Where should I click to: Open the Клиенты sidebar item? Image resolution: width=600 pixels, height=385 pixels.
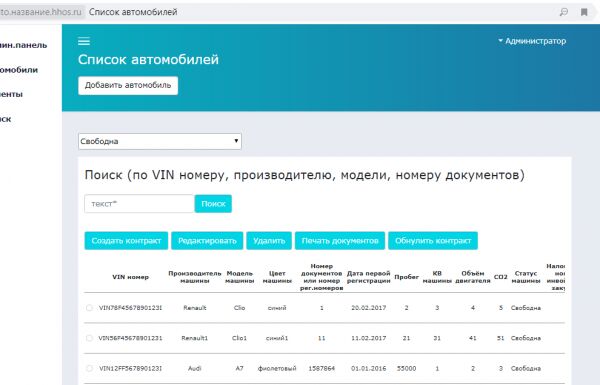(11, 94)
